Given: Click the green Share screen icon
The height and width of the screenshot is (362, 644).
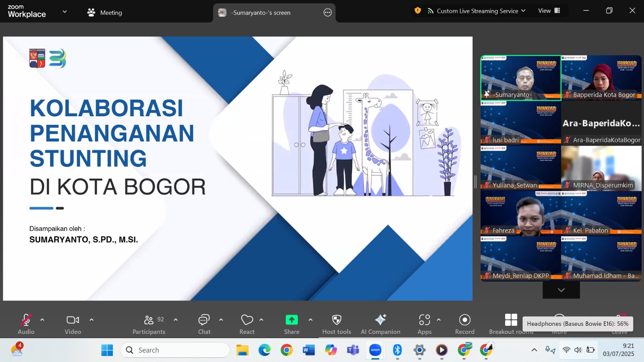Looking at the screenshot, I should (x=291, y=320).
